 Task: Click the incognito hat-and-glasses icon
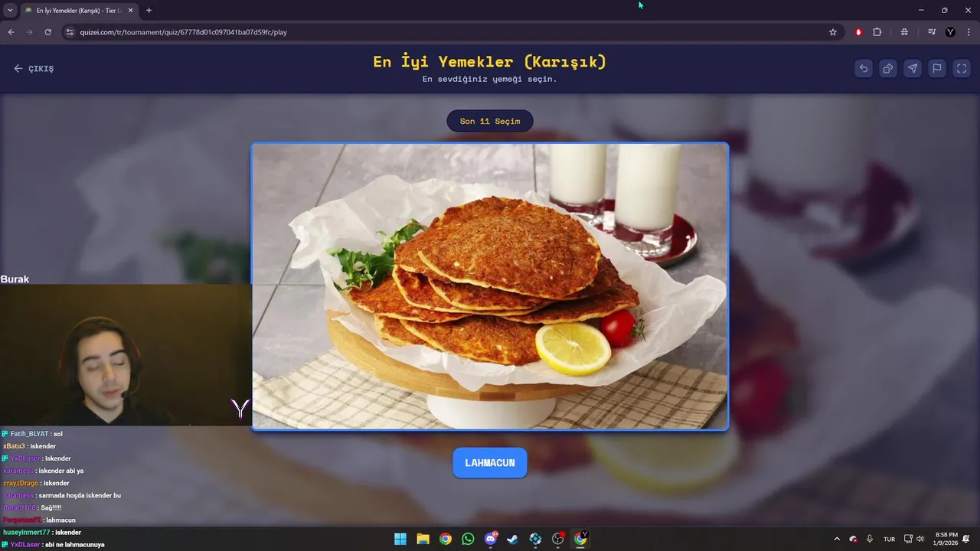tap(904, 32)
